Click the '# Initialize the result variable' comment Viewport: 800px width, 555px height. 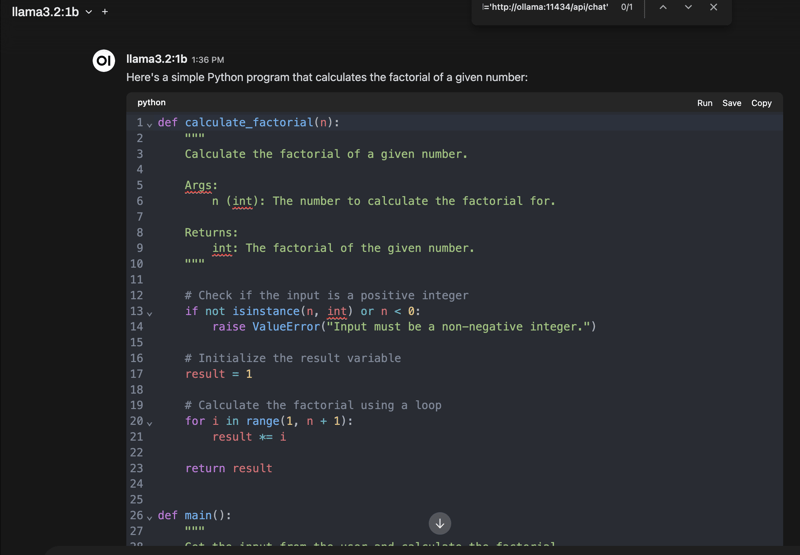[x=293, y=358]
